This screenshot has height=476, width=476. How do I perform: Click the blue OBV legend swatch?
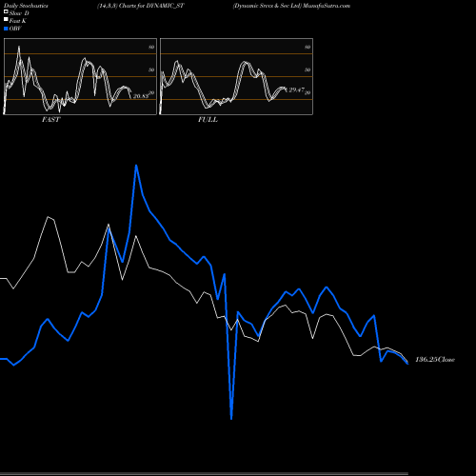[x=6, y=29]
